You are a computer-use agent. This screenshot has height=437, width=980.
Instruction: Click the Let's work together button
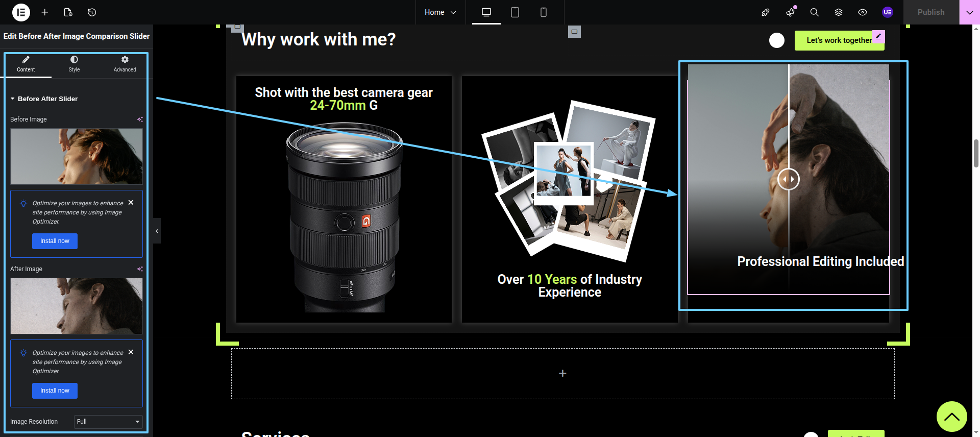(x=839, y=40)
